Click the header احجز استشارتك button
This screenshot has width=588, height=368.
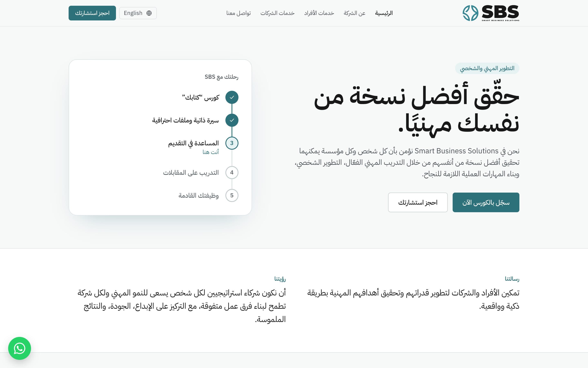coord(92,13)
